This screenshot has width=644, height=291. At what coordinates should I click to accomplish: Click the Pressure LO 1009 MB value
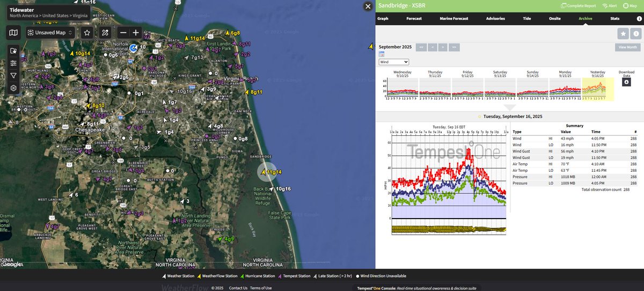tap(568, 183)
